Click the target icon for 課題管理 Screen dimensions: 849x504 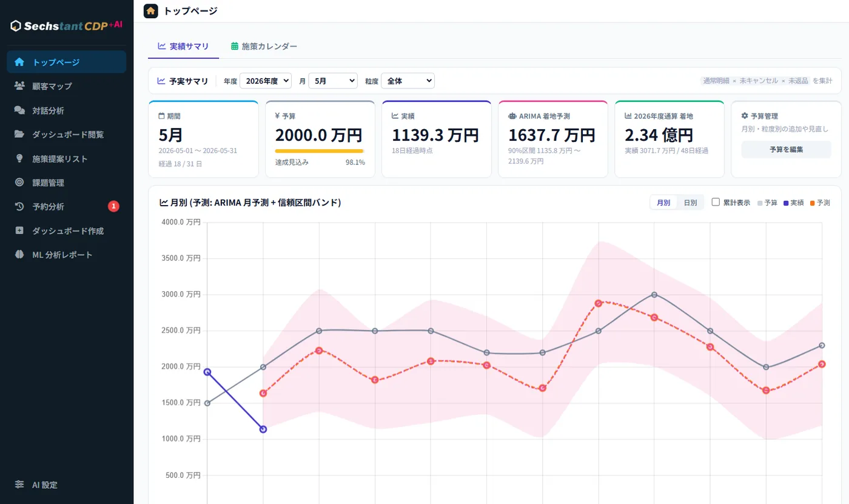(19, 183)
